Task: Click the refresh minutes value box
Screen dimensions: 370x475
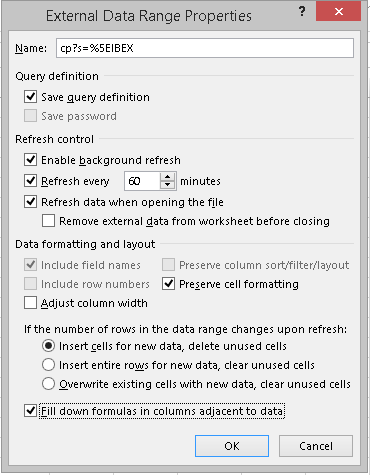Action: click(x=142, y=181)
